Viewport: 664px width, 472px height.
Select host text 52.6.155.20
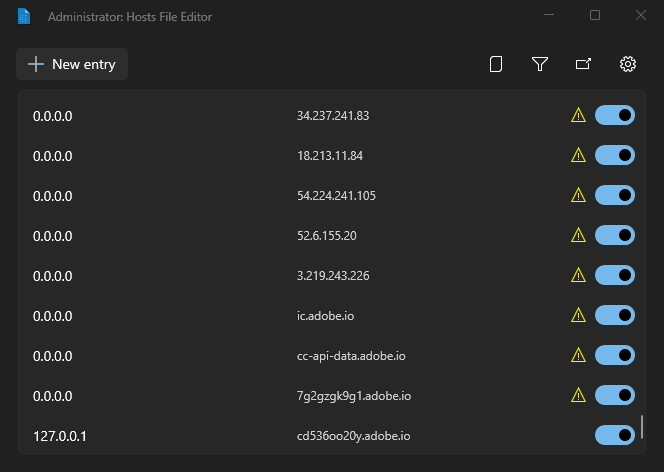click(x=326, y=236)
